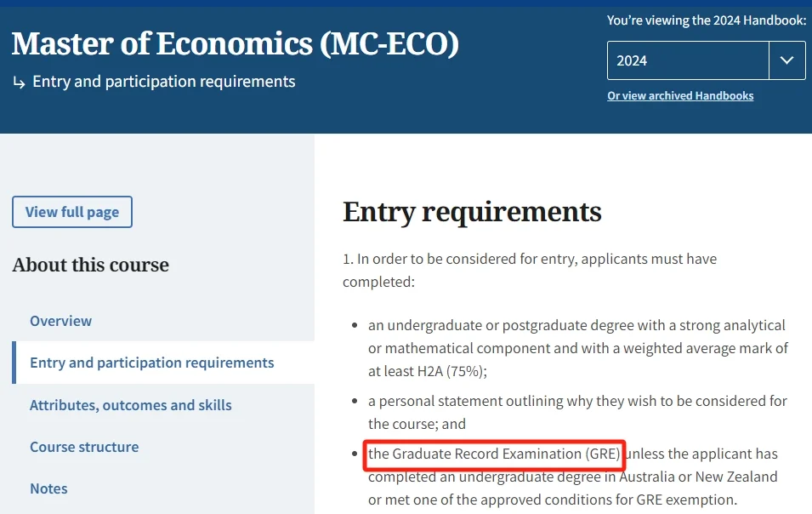This screenshot has height=514, width=812.
Task: Open the 'Or view archived Handbooks' link
Action: (680, 96)
